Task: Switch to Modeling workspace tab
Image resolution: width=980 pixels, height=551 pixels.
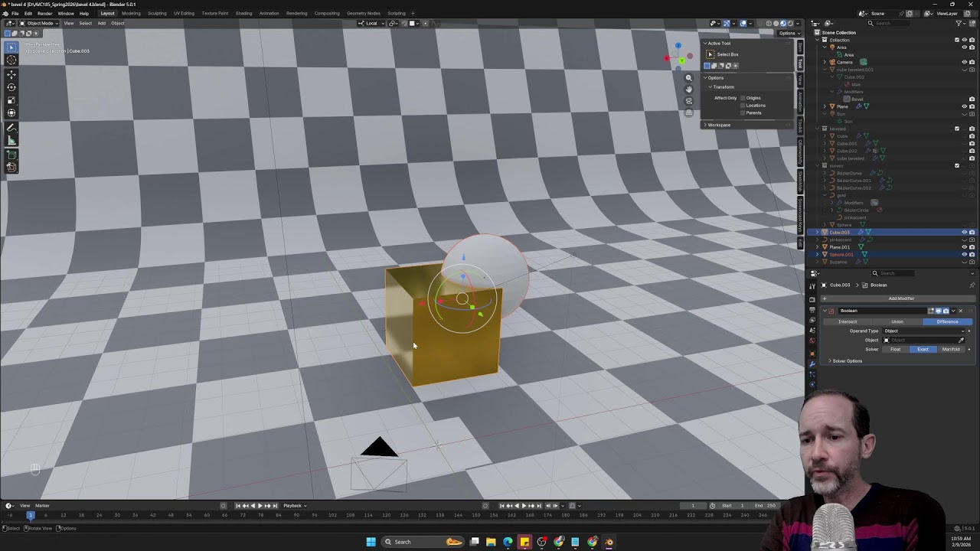Action: [x=131, y=13]
